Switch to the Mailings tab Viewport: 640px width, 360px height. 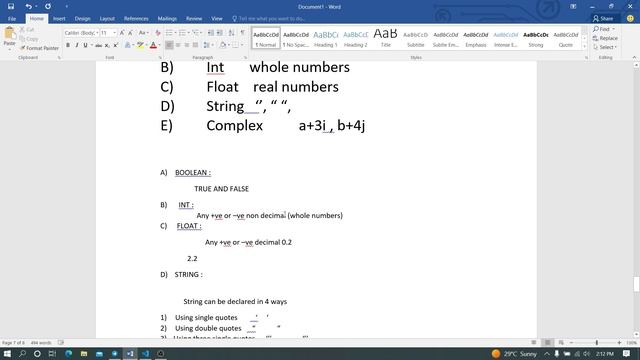click(167, 19)
